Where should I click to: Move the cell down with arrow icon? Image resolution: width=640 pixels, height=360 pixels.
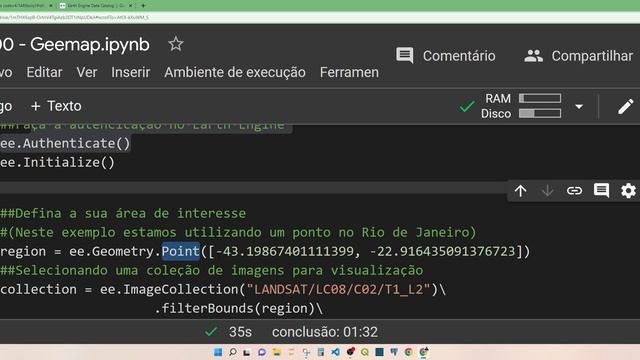coord(547,191)
